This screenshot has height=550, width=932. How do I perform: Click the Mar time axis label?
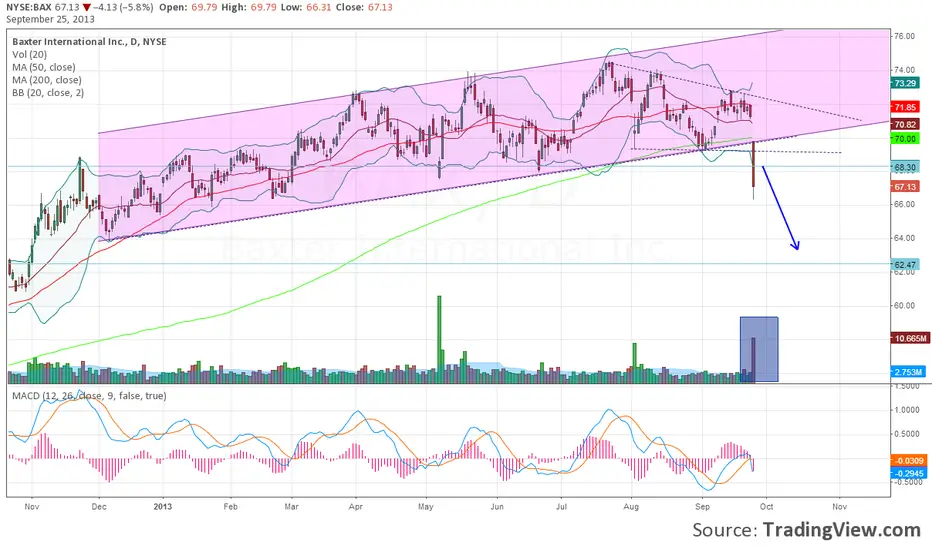(x=291, y=507)
